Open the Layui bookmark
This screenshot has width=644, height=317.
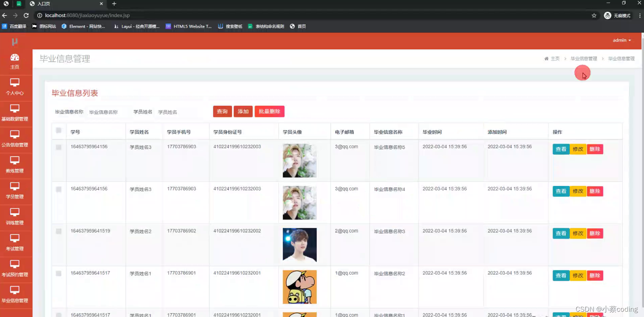point(136,26)
